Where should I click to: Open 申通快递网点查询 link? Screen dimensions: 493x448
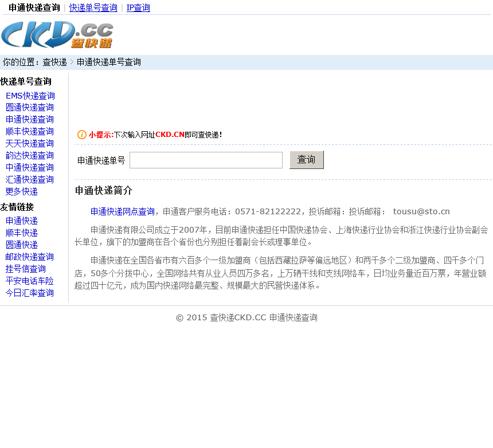click(x=123, y=212)
